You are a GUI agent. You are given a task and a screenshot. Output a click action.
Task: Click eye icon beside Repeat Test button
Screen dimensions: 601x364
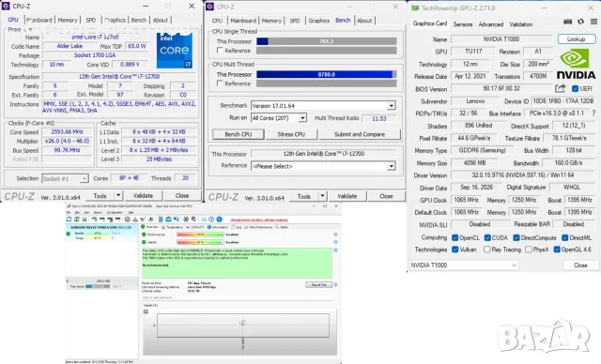point(335,284)
